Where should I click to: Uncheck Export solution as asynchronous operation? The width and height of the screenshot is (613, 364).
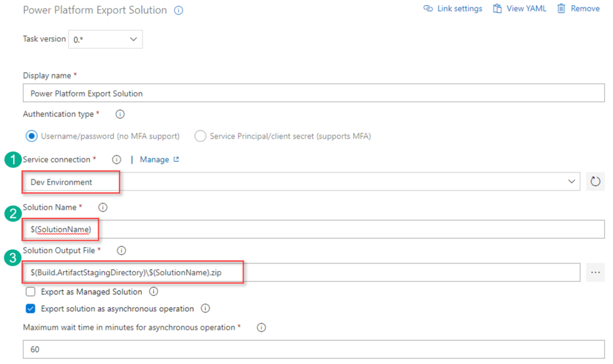point(31,308)
